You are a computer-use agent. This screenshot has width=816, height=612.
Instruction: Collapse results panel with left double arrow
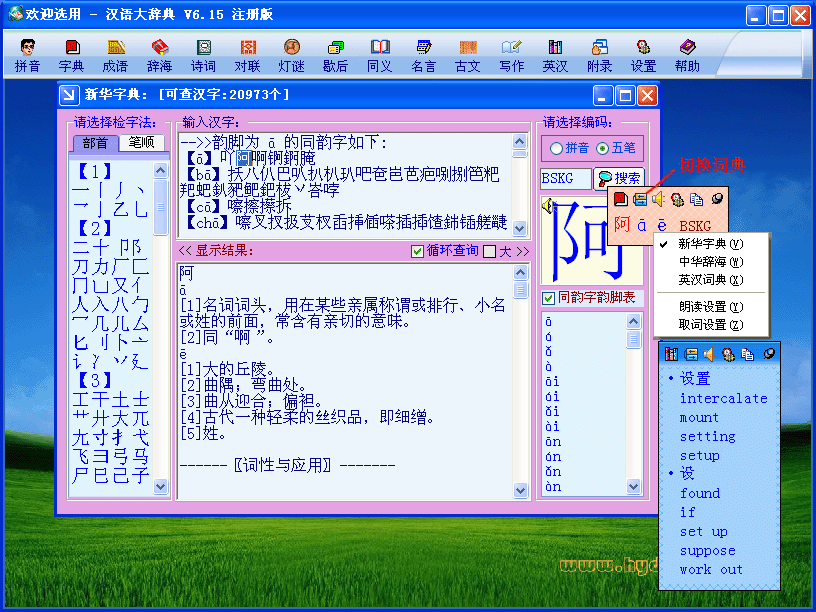point(185,251)
